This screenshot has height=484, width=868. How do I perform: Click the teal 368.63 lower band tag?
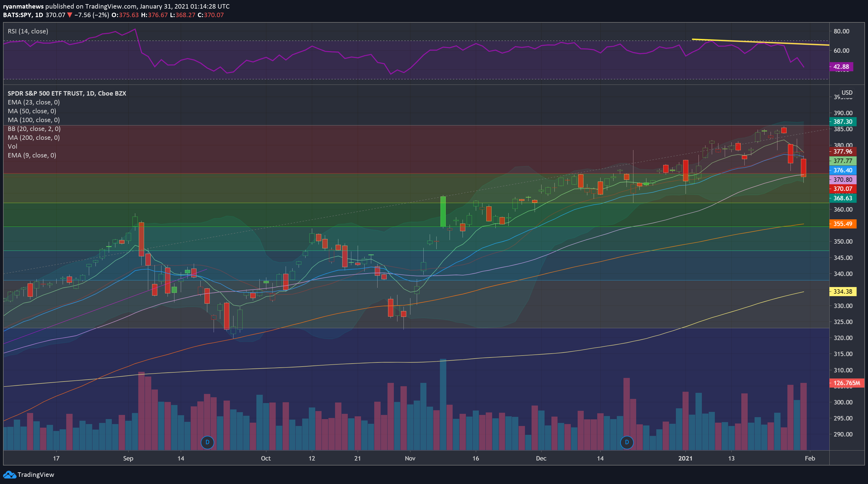pos(842,198)
